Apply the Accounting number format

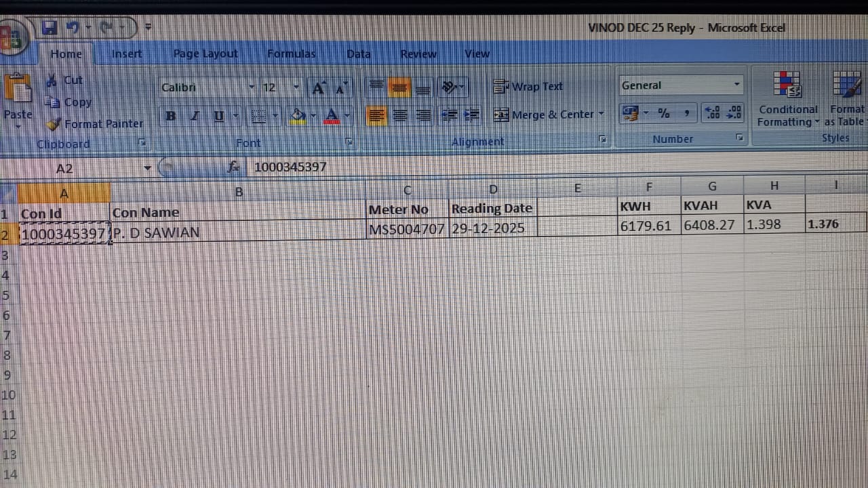tap(630, 113)
